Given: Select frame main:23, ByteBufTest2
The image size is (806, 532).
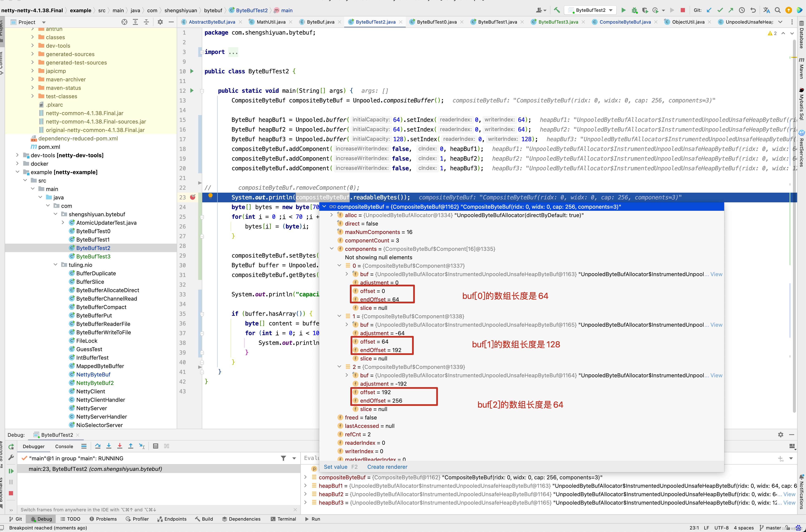Looking at the screenshot, I should coord(159,469).
